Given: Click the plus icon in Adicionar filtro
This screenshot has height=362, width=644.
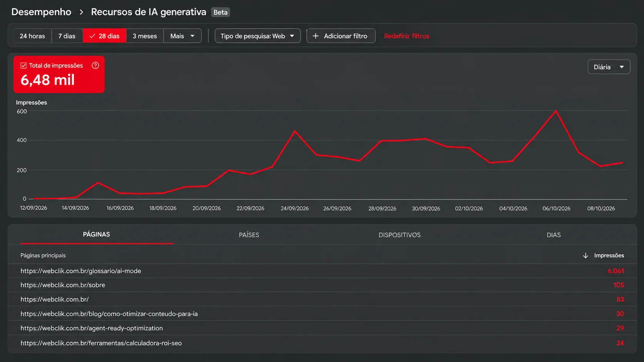Looking at the screenshot, I should tap(315, 36).
